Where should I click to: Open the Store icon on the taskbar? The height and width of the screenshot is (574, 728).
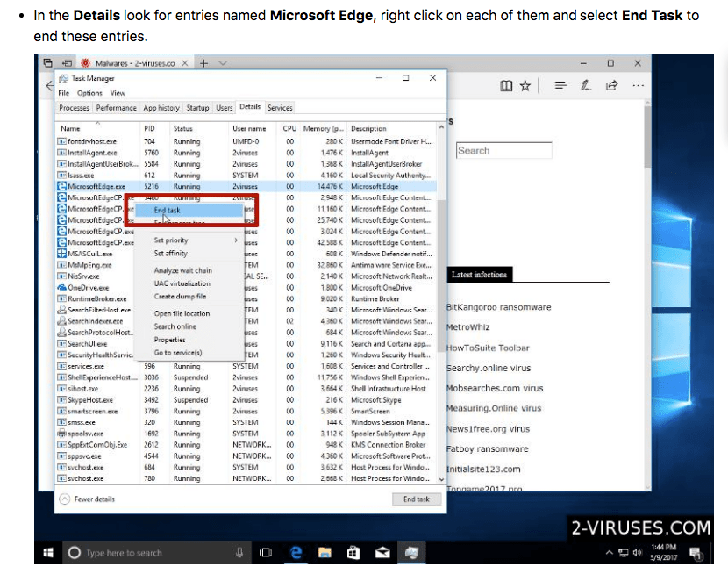pos(353,553)
